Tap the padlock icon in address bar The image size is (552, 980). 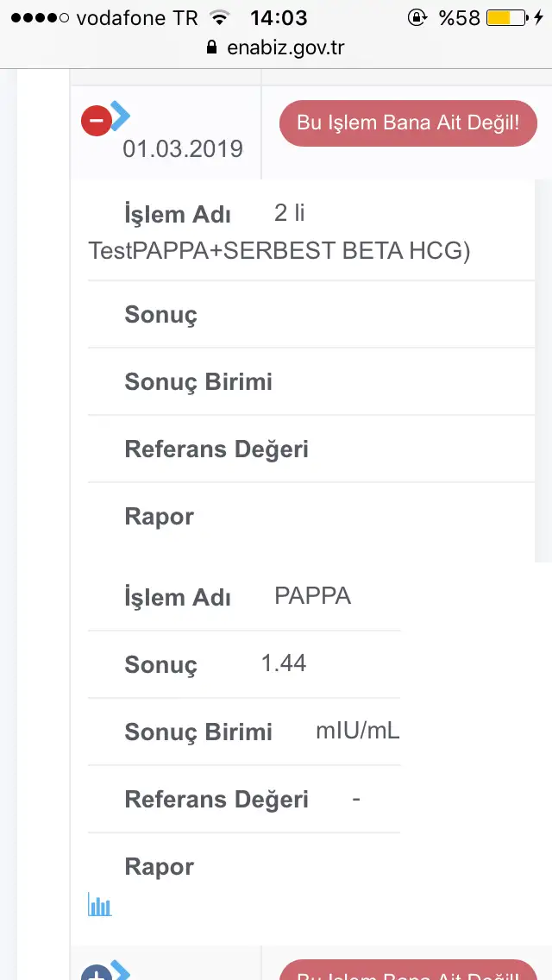pyautogui.click(x=213, y=47)
